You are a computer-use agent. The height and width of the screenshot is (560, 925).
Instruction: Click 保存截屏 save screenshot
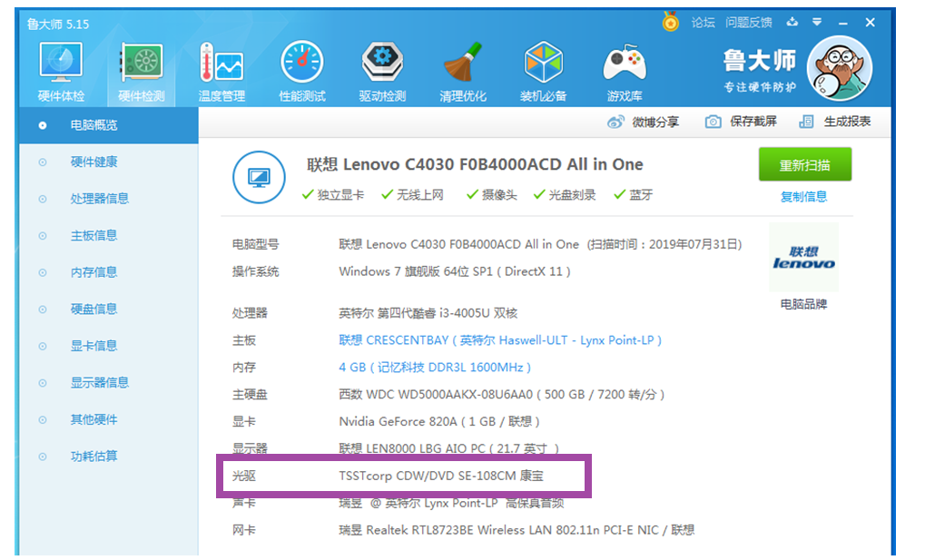point(741,122)
